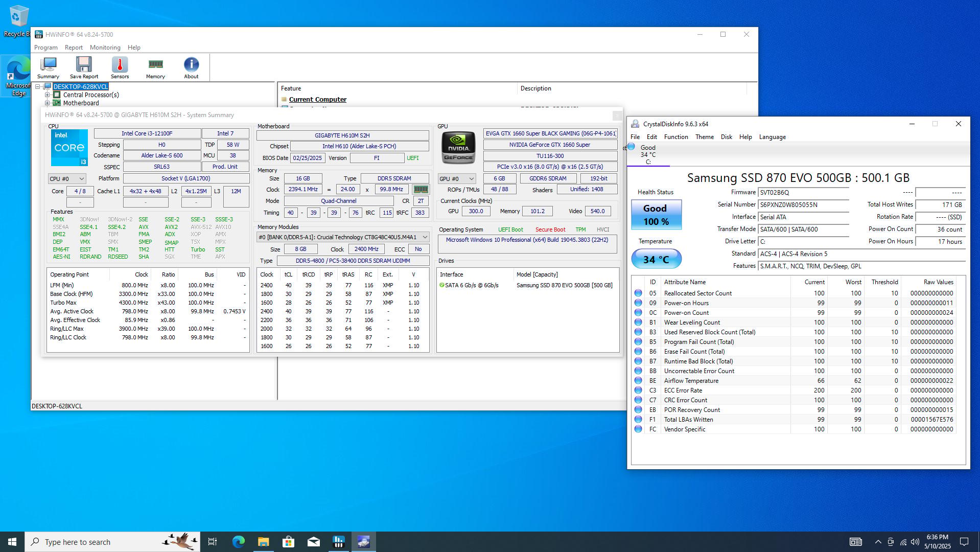This screenshot has height=552, width=980.
Task: Open the About info icon
Action: pyautogui.click(x=191, y=67)
